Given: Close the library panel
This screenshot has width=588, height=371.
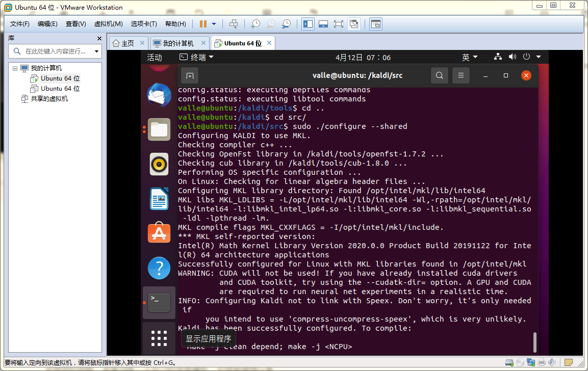Looking at the screenshot, I should (x=99, y=39).
